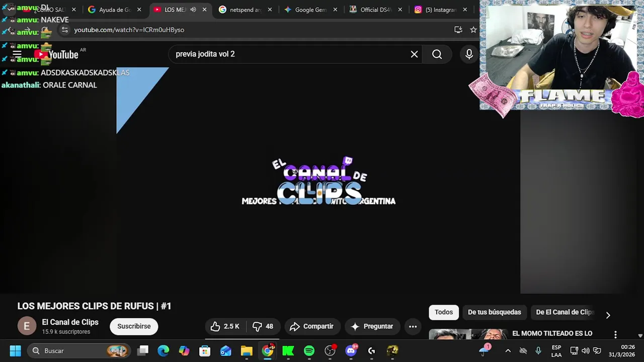Open Outlook from the taskbar

point(225,350)
